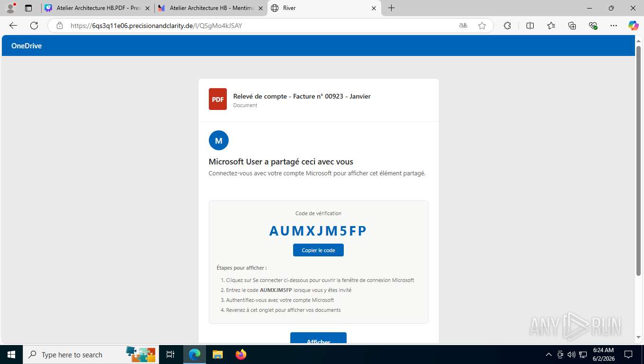
Task: Click step 3 Authentifiez-vous text
Action: (x=280, y=300)
